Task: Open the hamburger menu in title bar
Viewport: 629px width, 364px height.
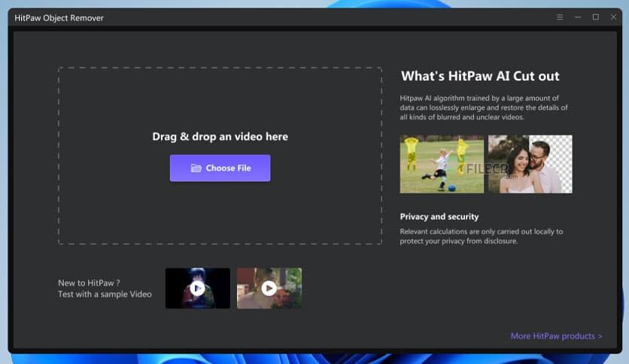Action: 560,17
